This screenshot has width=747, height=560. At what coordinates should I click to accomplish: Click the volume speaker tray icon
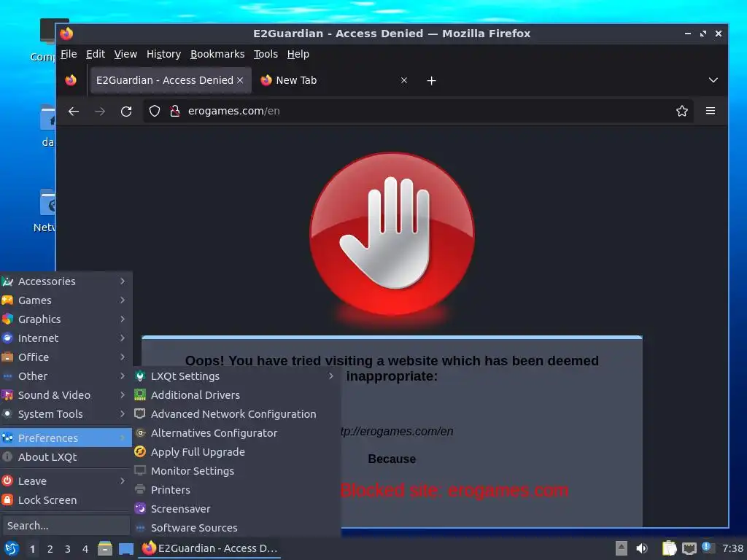[642, 548]
